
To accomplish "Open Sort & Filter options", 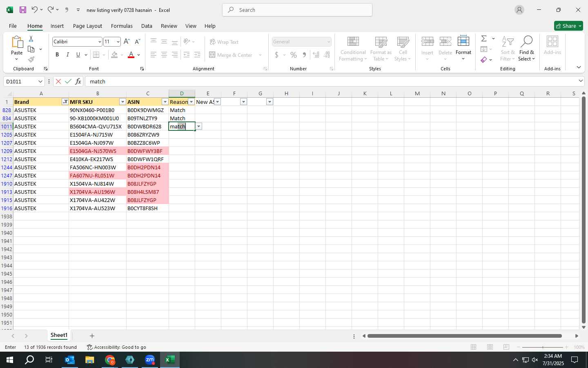I will pos(508,48).
